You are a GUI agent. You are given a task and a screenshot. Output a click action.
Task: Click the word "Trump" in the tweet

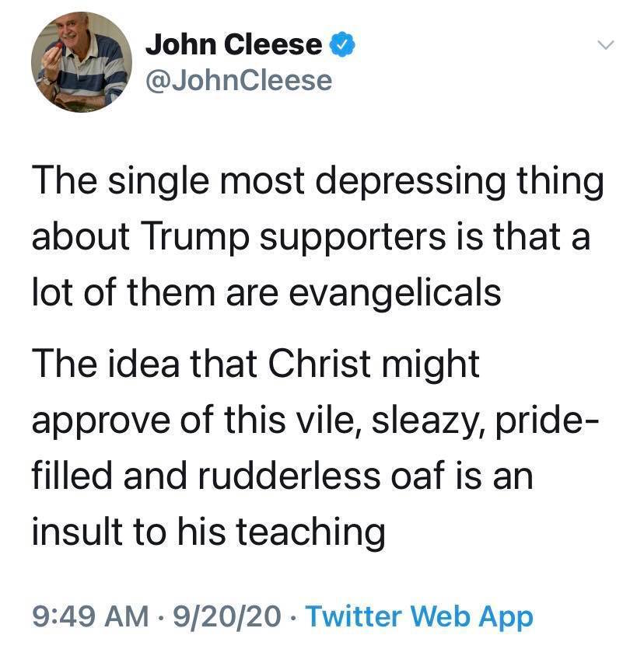pos(195,238)
